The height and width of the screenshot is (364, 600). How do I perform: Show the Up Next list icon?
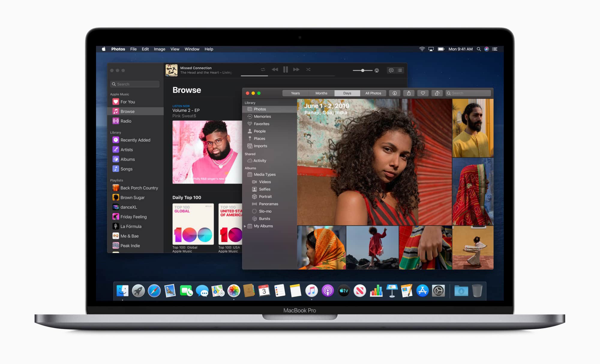click(x=400, y=70)
